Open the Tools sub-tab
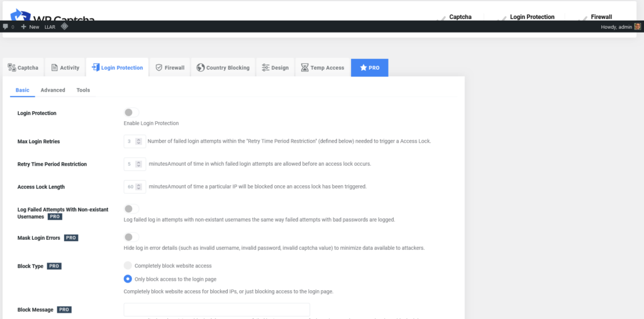644x319 pixels. pos(83,90)
